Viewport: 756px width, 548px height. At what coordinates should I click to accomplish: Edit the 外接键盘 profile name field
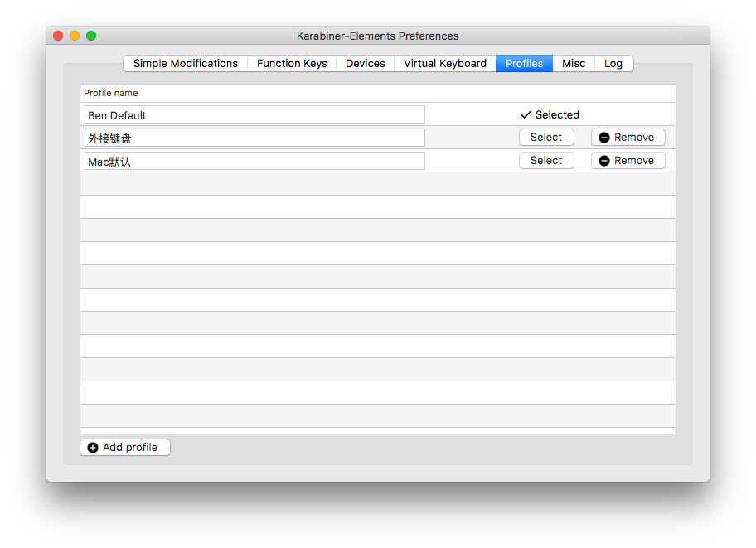pyautogui.click(x=254, y=138)
